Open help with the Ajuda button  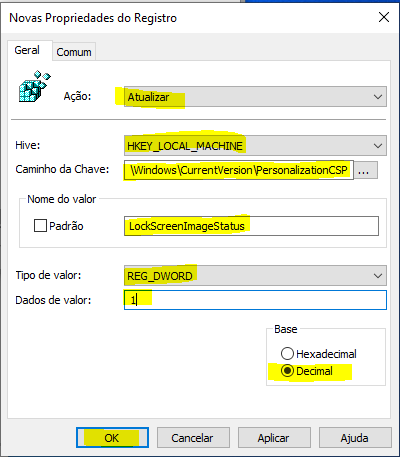355,438
